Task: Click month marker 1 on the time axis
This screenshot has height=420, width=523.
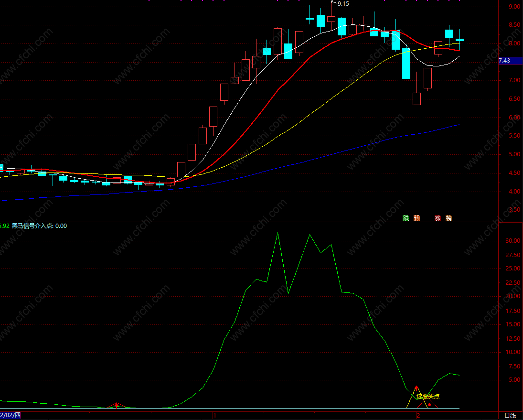Action: pos(215,416)
